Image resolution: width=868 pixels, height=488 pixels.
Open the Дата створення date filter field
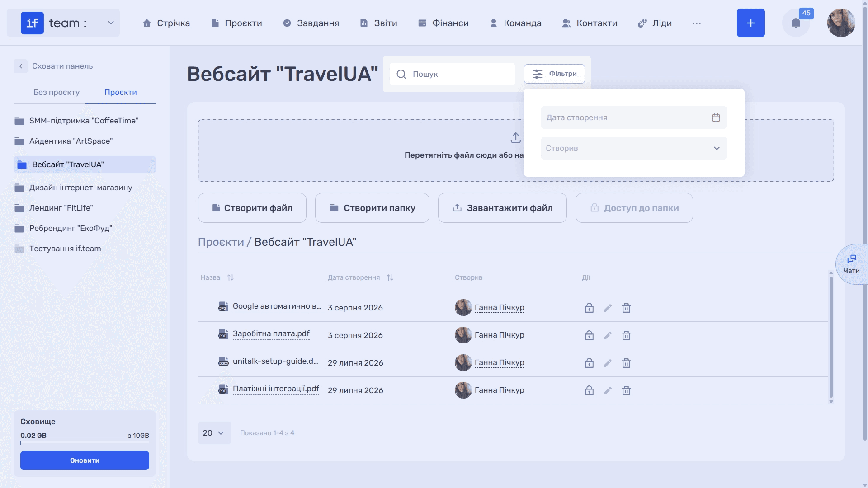[x=634, y=117]
